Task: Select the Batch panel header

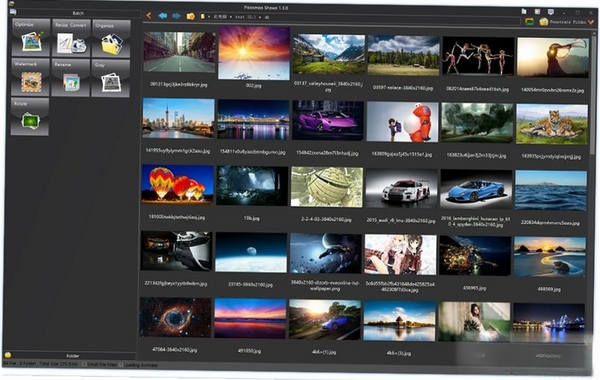Action: (78, 13)
